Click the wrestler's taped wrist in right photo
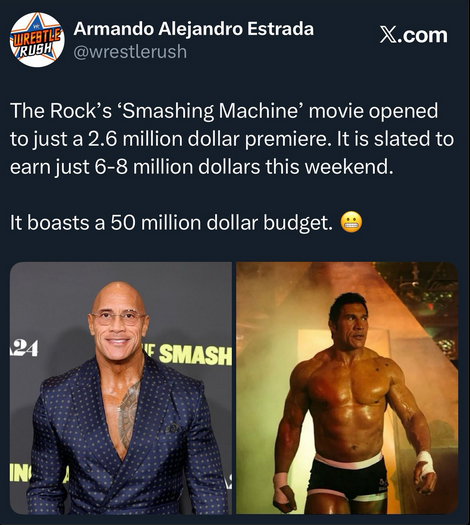This screenshot has width=470, height=525. pos(425,462)
